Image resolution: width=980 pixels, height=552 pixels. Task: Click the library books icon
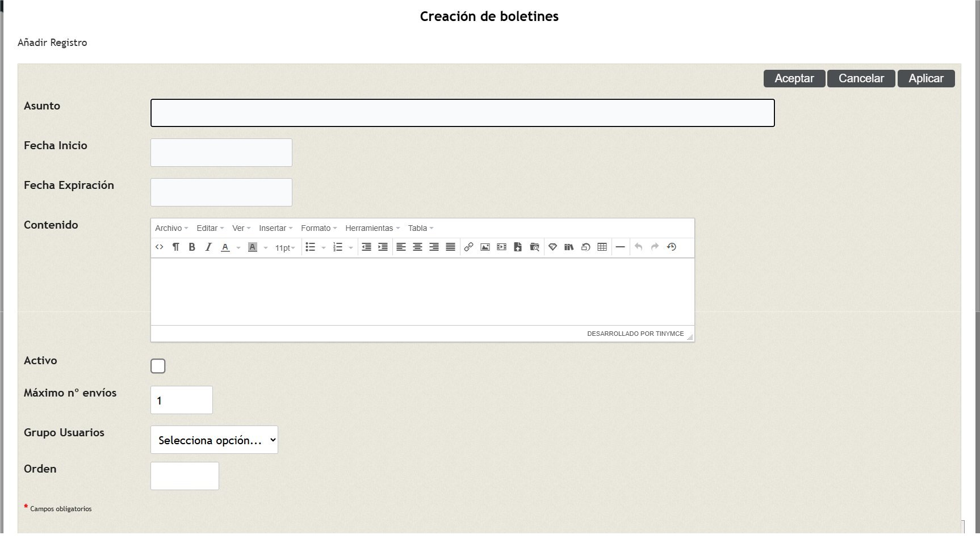(569, 247)
